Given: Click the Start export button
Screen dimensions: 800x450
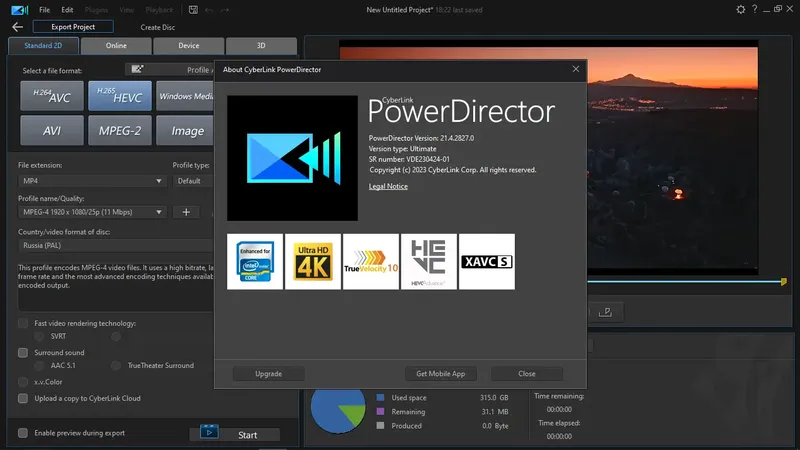Looking at the screenshot, I should (247, 435).
